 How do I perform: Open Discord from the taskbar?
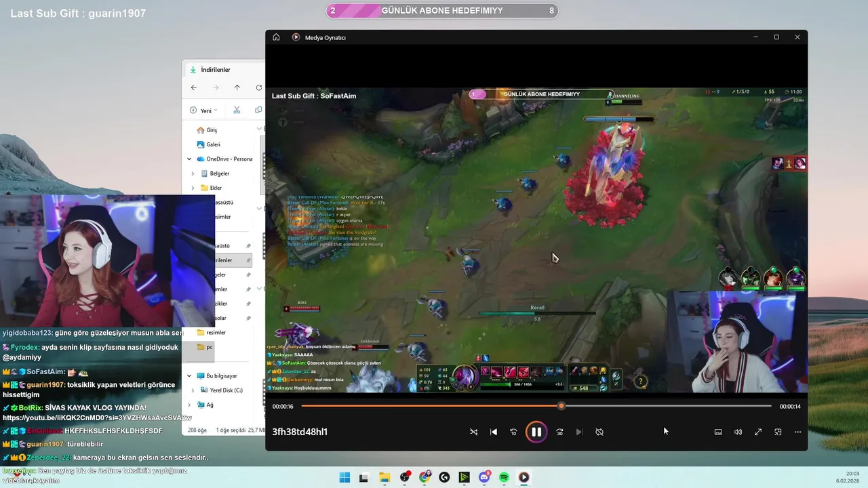tap(484, 477)
